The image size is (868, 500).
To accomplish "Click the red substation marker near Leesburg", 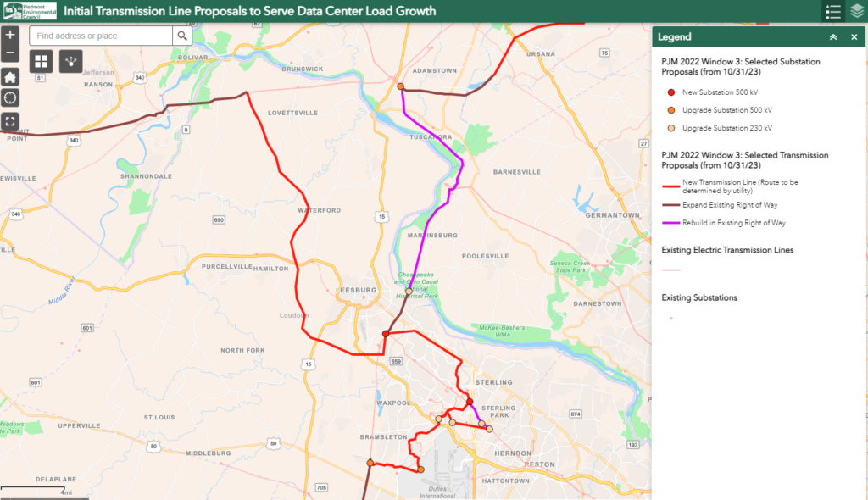I will [386, 334].
